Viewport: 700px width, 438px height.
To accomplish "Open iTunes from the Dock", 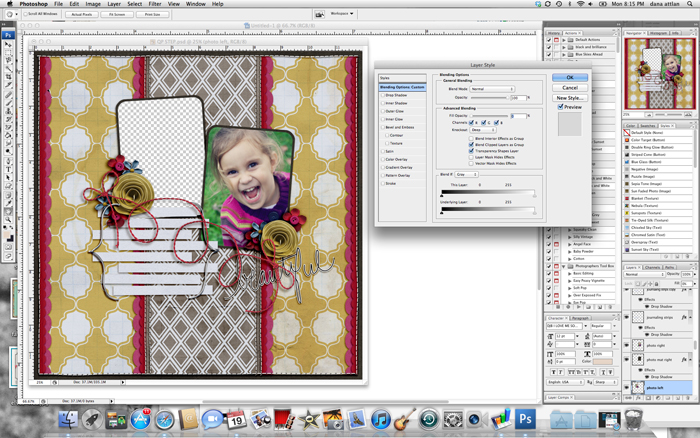I will click(380, 420).
